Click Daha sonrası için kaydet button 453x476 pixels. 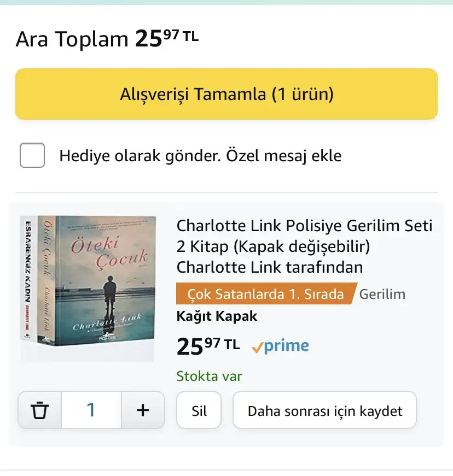pyautogui.click(x=324, y=410)
